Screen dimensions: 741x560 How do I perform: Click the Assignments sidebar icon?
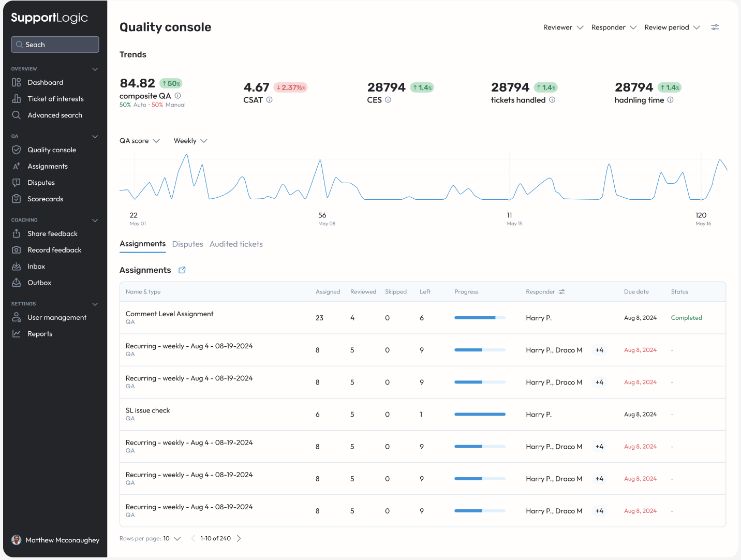coord(17,166)
